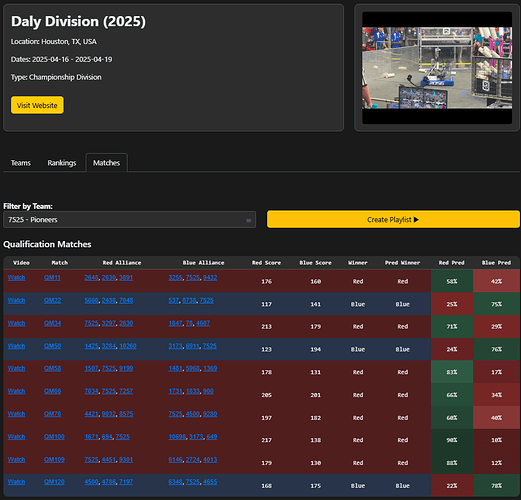Play the match video thumbnail

click(437, 68)
